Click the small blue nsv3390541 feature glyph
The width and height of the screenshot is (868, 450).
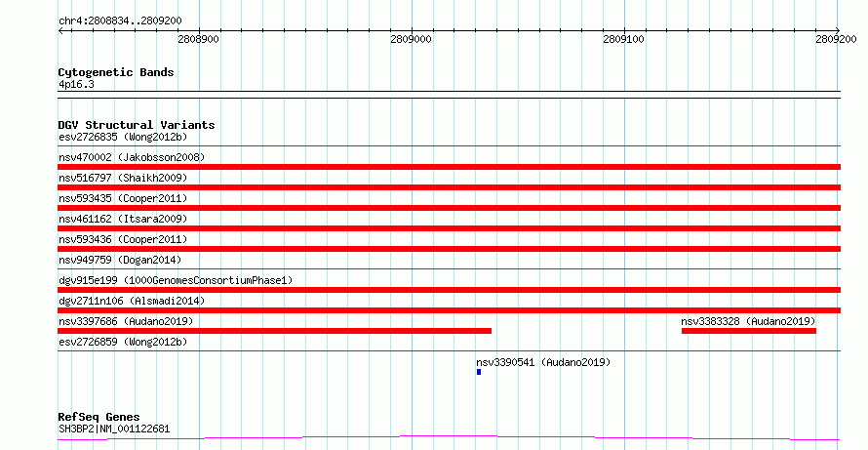pos(479,373)
